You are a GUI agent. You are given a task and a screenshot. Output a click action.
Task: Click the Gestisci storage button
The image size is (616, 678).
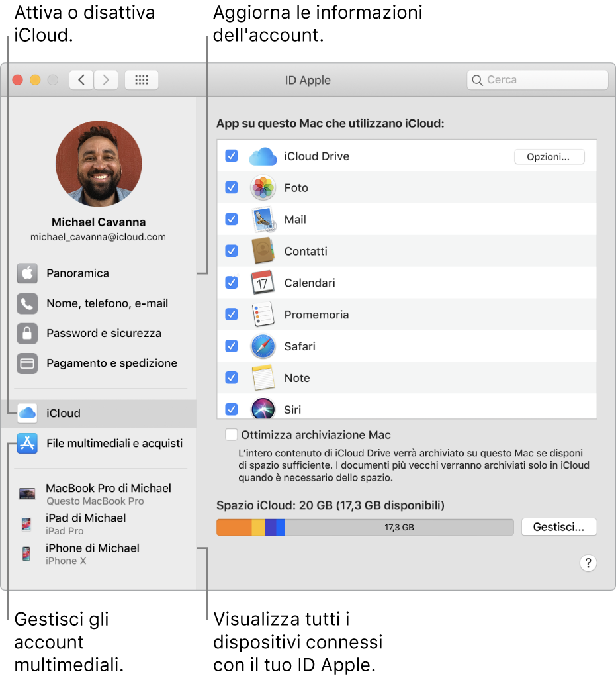coord(559,526)
